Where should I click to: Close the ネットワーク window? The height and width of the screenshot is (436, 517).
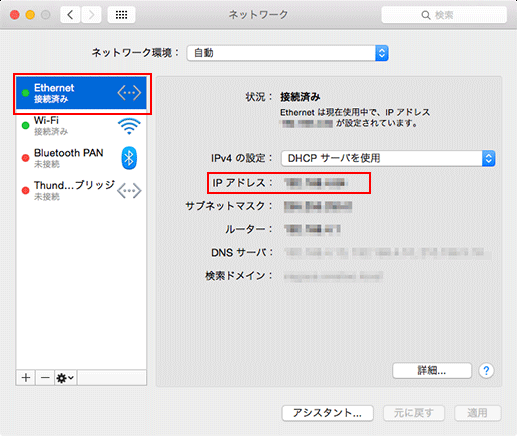15,15
